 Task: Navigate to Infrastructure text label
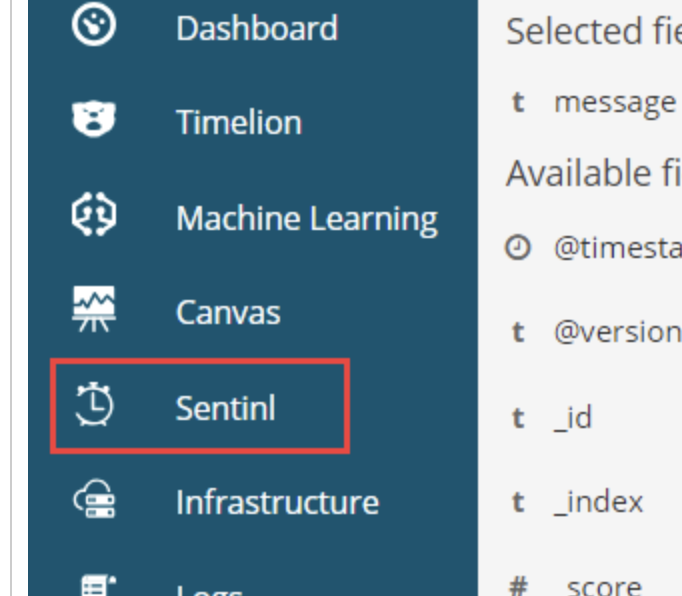coord(277,501)
